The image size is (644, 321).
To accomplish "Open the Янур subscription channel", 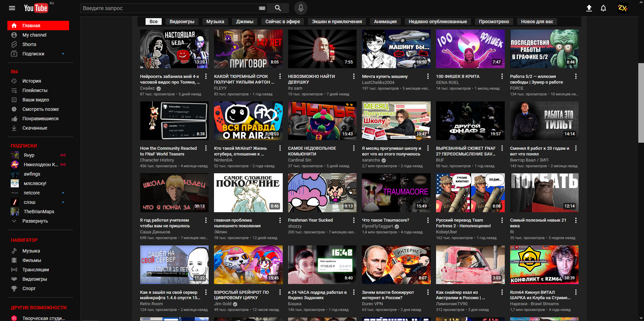I will click(x=29, y=155).
